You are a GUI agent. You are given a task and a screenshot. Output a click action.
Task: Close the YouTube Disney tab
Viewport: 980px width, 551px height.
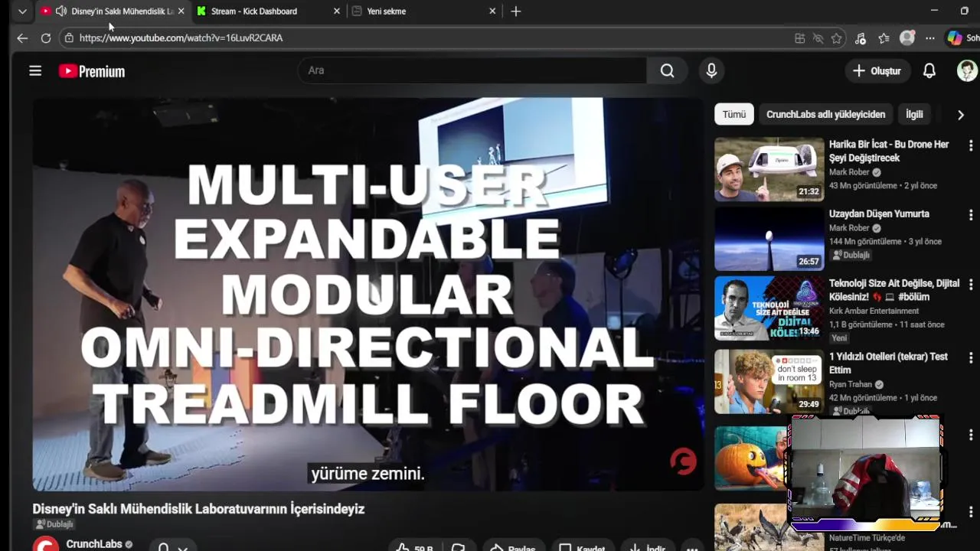[x=181, y=11]
